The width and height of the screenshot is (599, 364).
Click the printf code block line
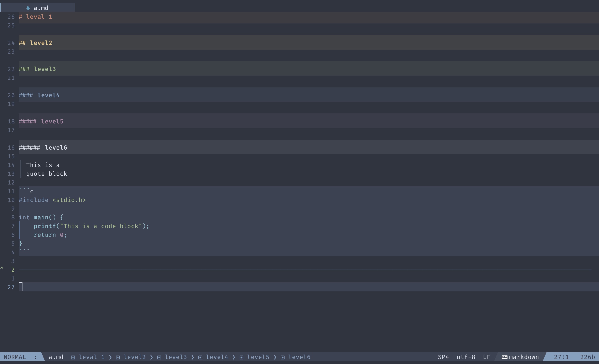91,226
